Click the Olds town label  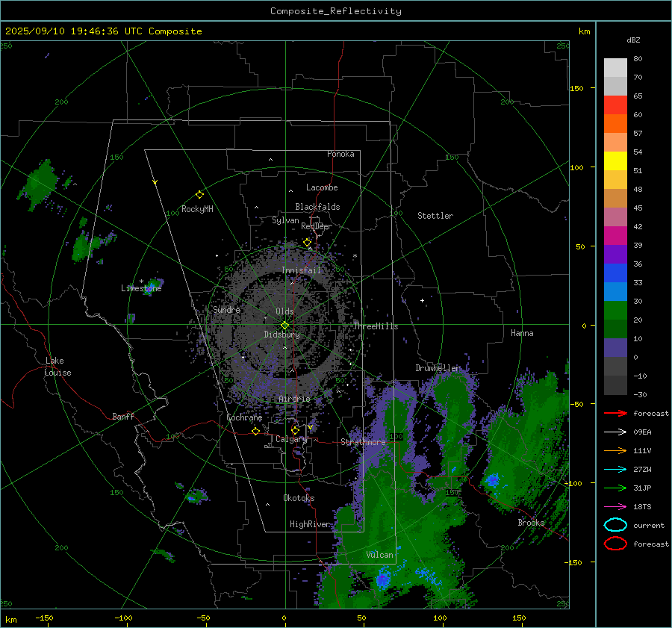coord(284,311)
